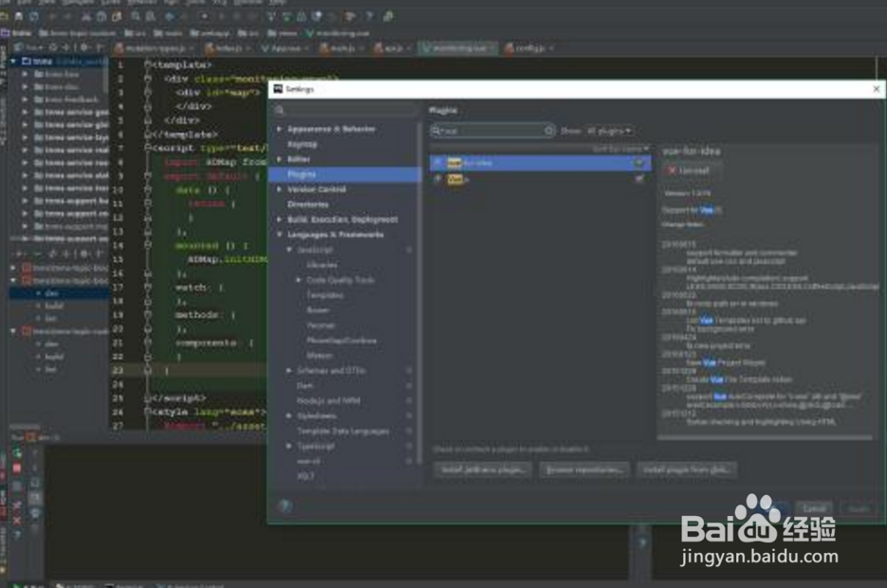Image resolution: width=887 pixels, height=588 pixels.
Task: Click the Cut toolbar icon
Action: tap(86, 16)
